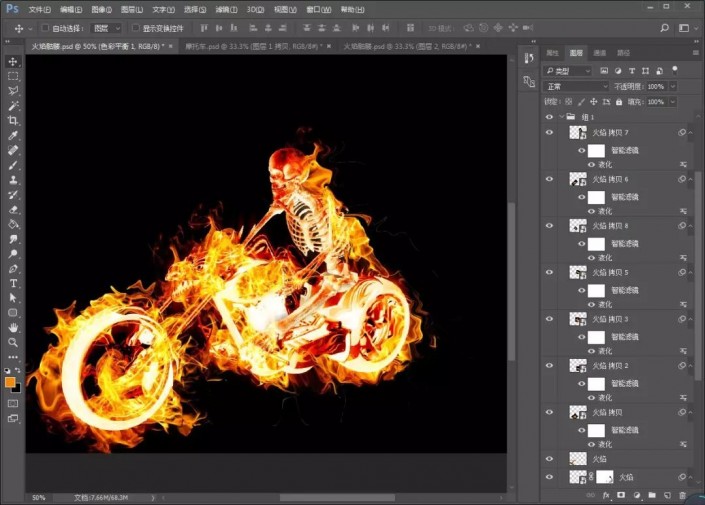Open the 类型 layer filter dropdown

[567, 71]
